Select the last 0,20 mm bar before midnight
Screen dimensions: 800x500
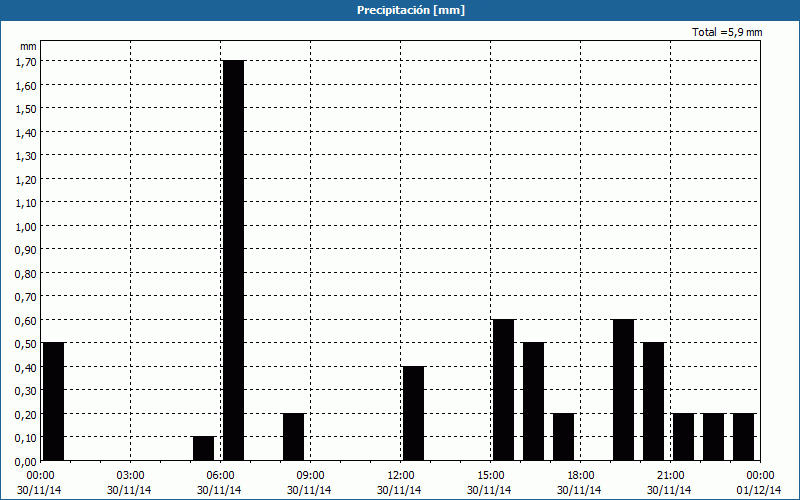point(743,437)
